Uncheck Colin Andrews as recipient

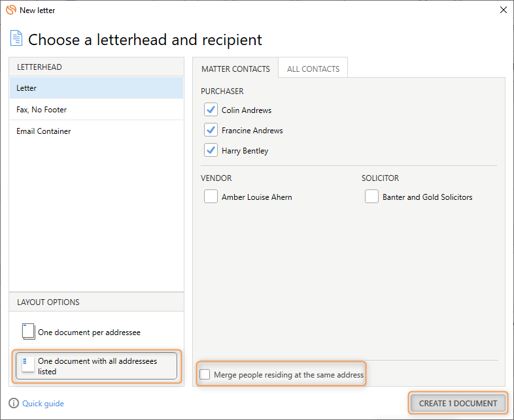(211, 110)
